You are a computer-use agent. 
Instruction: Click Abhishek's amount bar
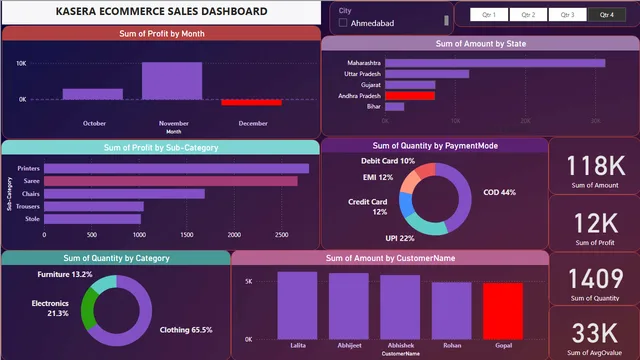pos(400,307)
